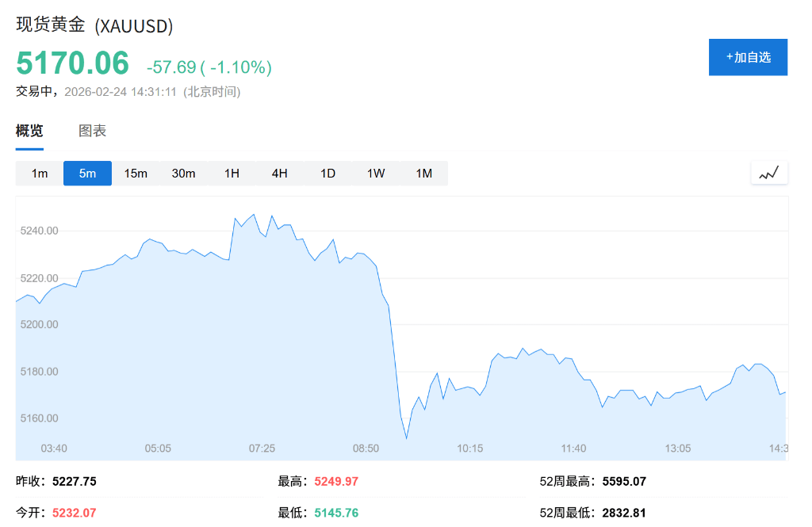The width and height of the screenshot is (812, 527).
Task: Select the 15m timeframe
Action: click(136, 173)
